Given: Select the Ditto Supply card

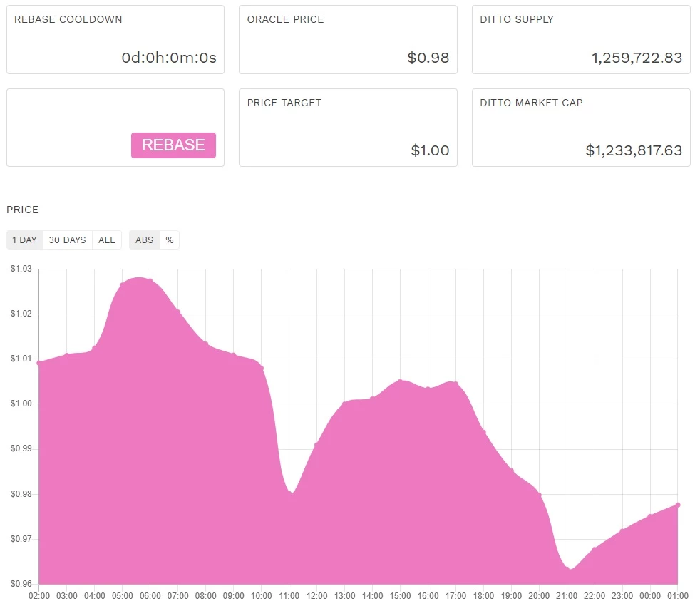Looking at the screenshot, I should (x=581, y=40).
